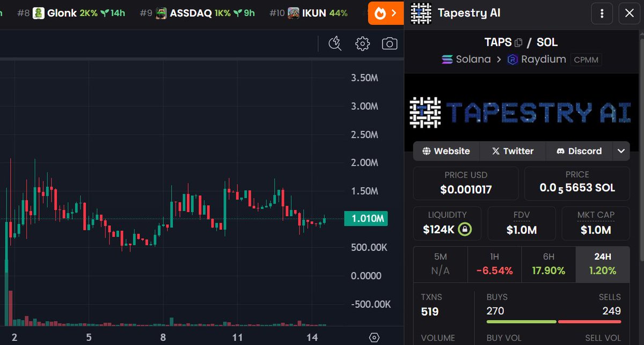Viewport: 644px width, 345px height.
Task: Click the 2.00M price axis label
Action: 364,163
